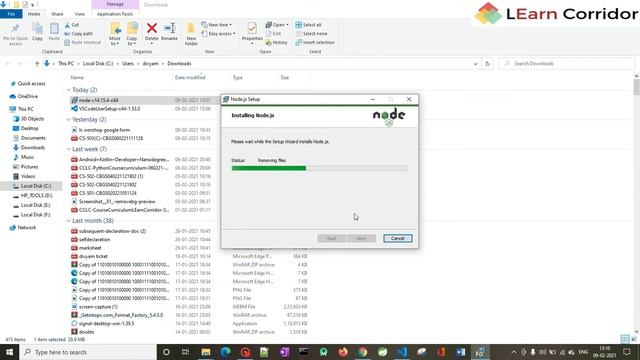
Task: Open Microsoft Edge from the taskbar
Action: 225,352
